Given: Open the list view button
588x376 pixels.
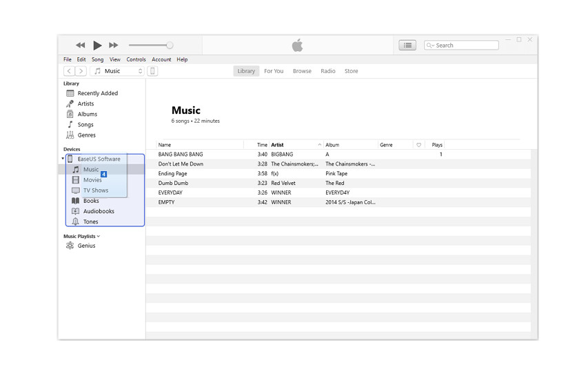Looking at the screenshot, I should pos(407,46).
